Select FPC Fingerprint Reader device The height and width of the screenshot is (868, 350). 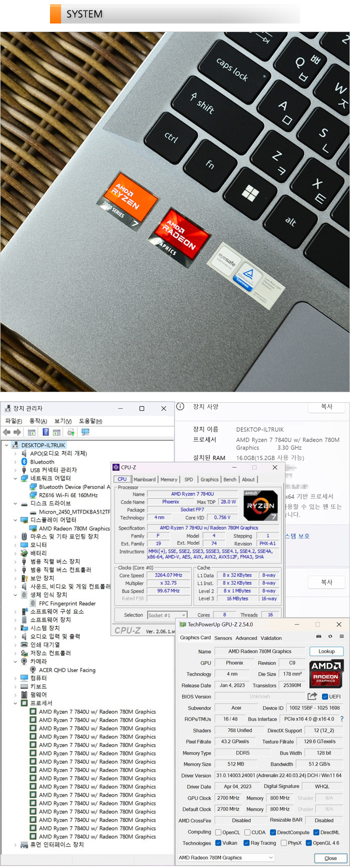(x=67, y=603)
